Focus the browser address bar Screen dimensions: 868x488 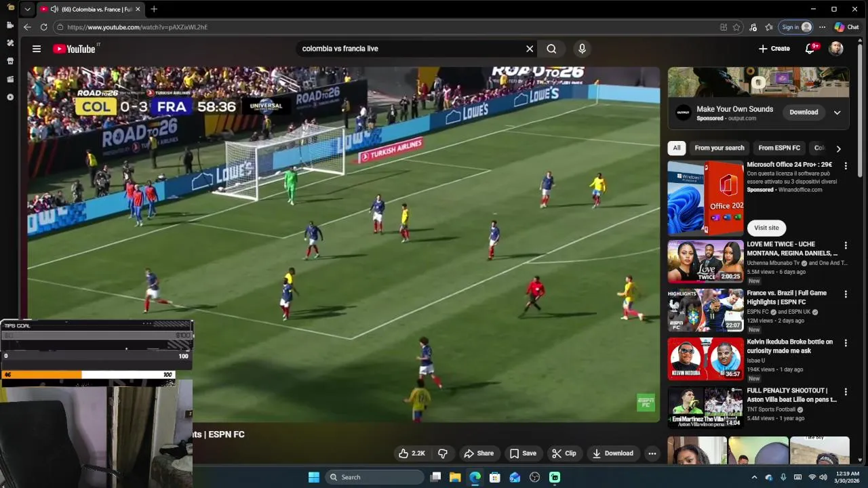point(387,27)
